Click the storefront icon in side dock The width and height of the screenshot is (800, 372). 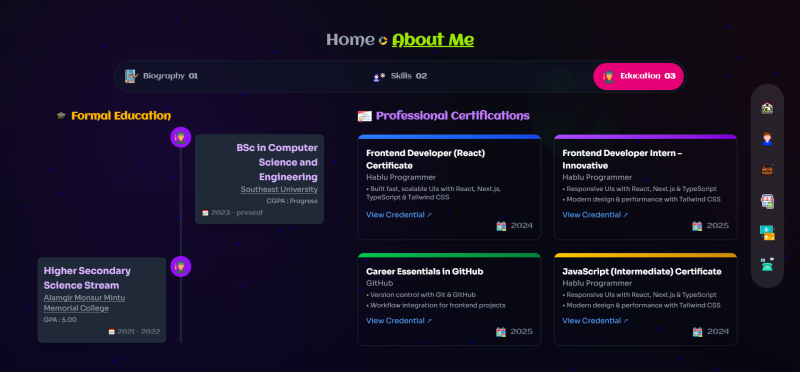click(x=767, y=201)
